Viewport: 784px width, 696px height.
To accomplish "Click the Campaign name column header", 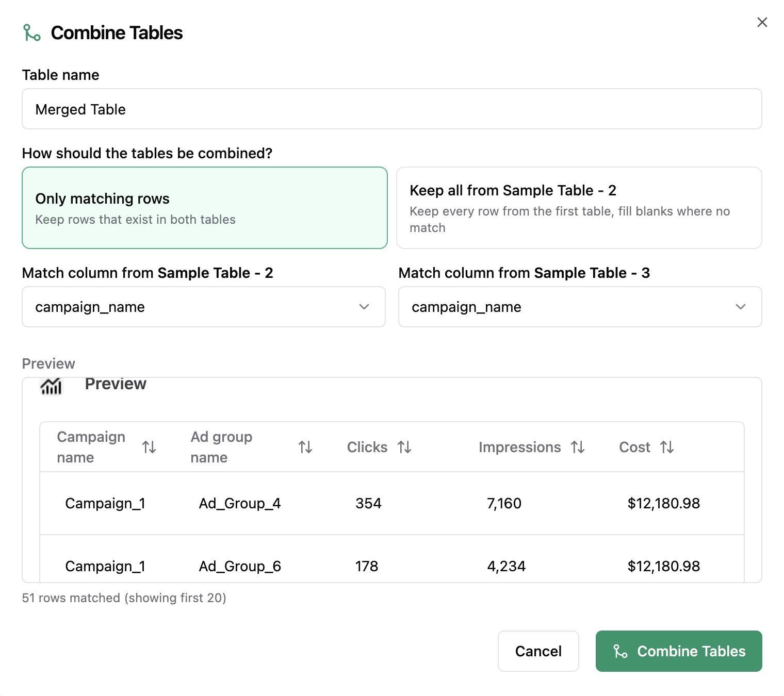I will pos(91,447).
